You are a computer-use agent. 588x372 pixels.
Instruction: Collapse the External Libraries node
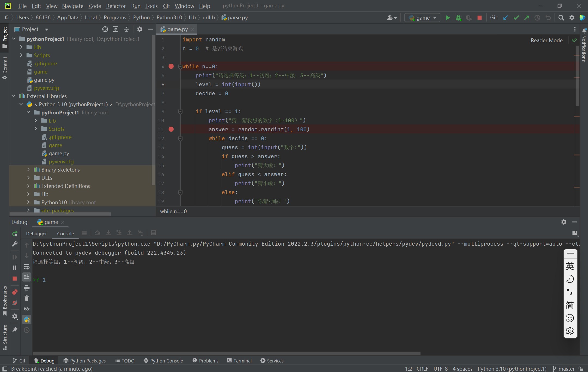14,96
